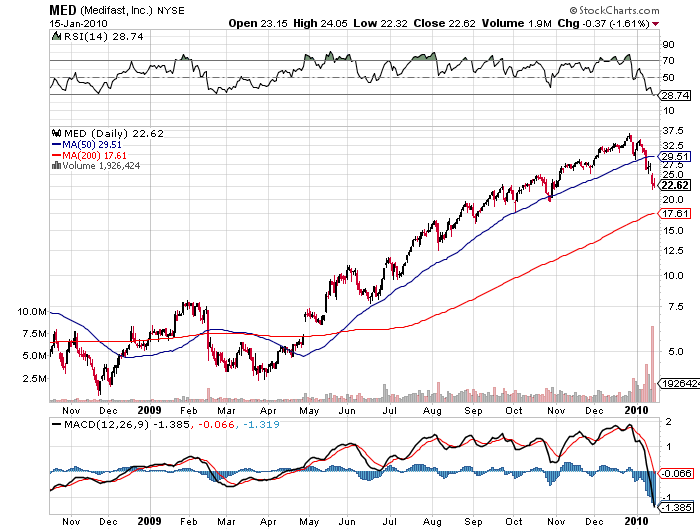Viewport: 700px width, 530px height.
Task: Click the Close 22.62 value in header
Action: click(445, 24)
